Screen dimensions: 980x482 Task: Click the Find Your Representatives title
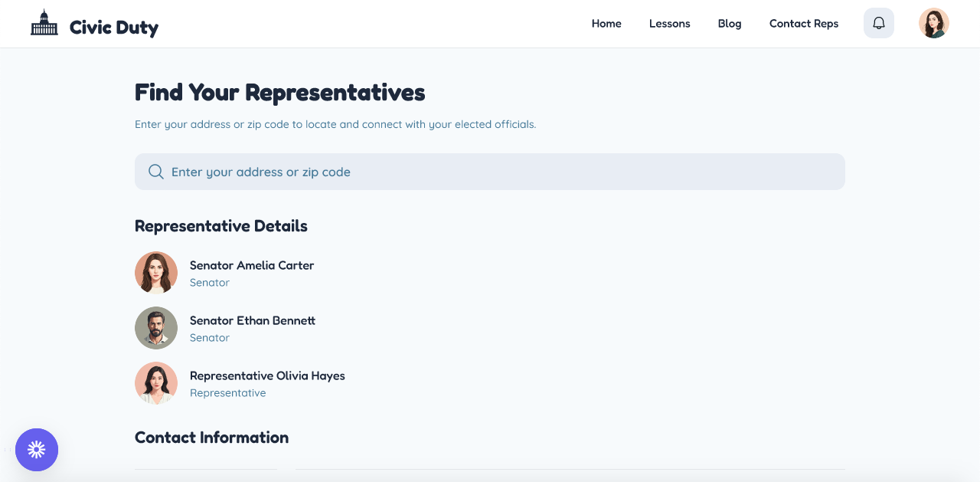click(x=280, y=93)
